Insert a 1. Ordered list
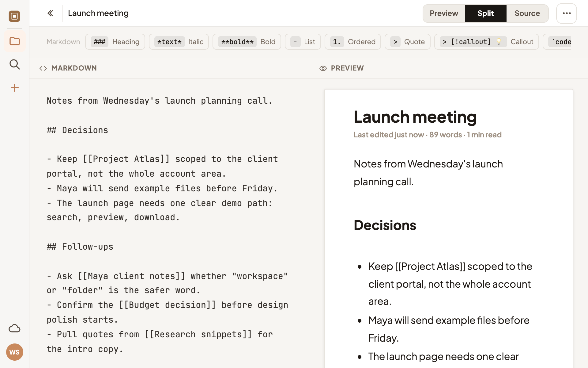 353,42
